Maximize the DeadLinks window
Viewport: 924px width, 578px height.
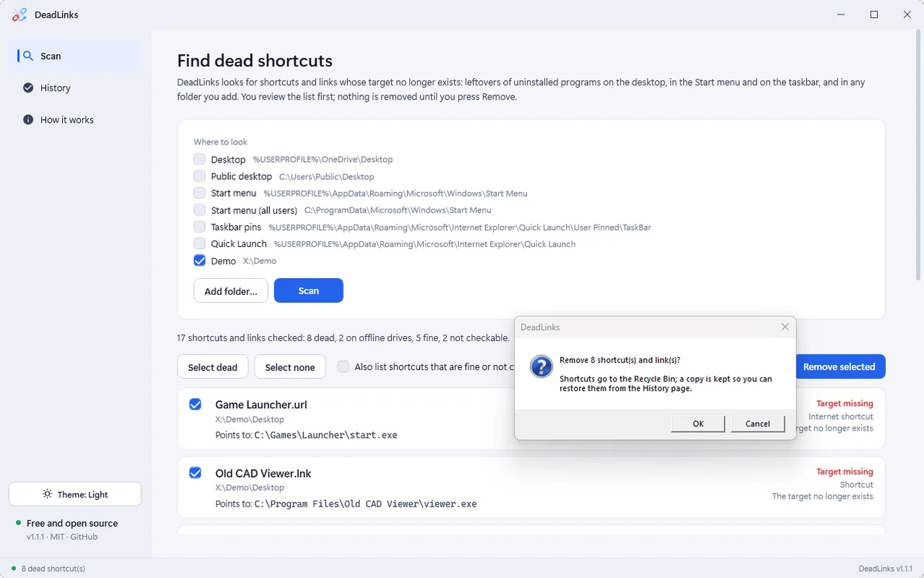874,14
